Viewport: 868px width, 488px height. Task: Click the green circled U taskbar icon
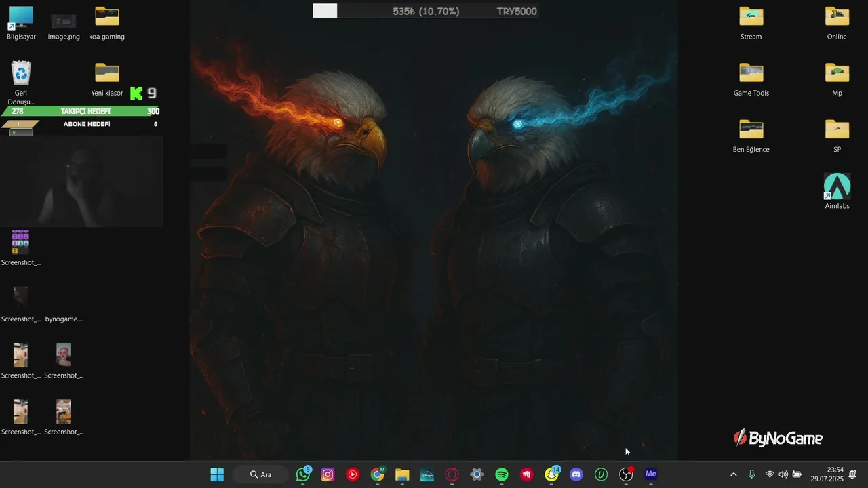point(601,474)
